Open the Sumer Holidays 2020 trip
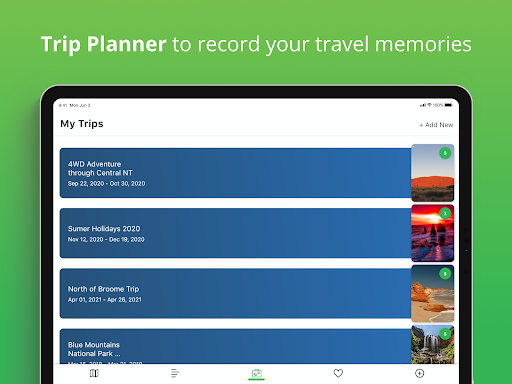 (235, 233)
